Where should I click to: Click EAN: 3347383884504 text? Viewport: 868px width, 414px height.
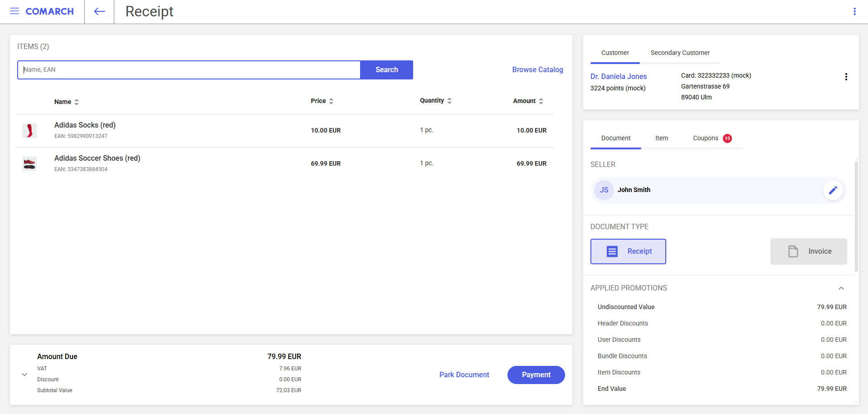[81, 169]
